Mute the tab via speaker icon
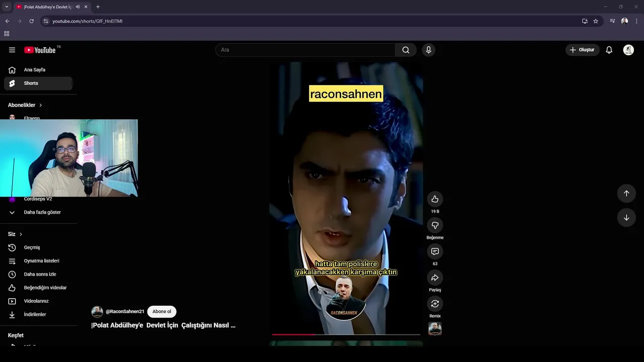Viewport: 644px width, 362px height. click(77, 7)
